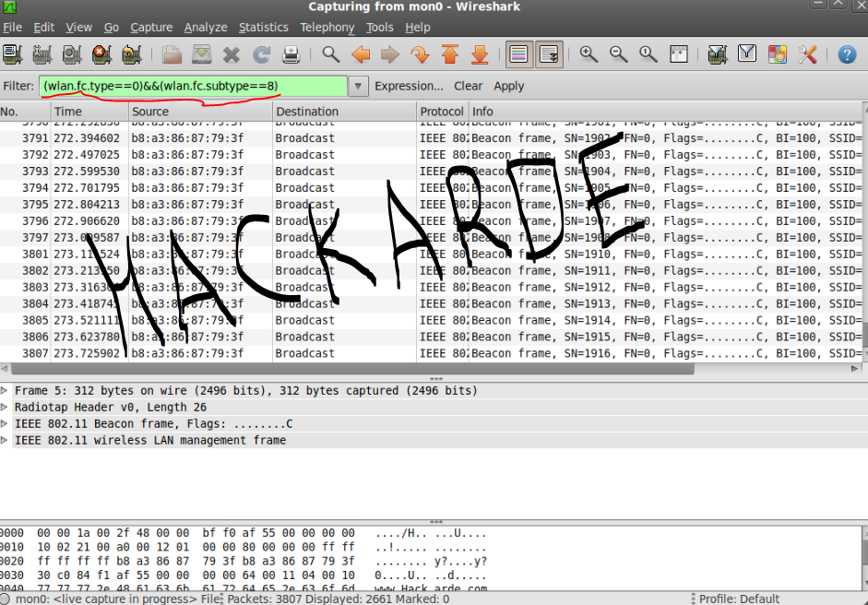Screen dimensions: 868x605
Task: Open the Help menu
Action: [x=417, y=27]
